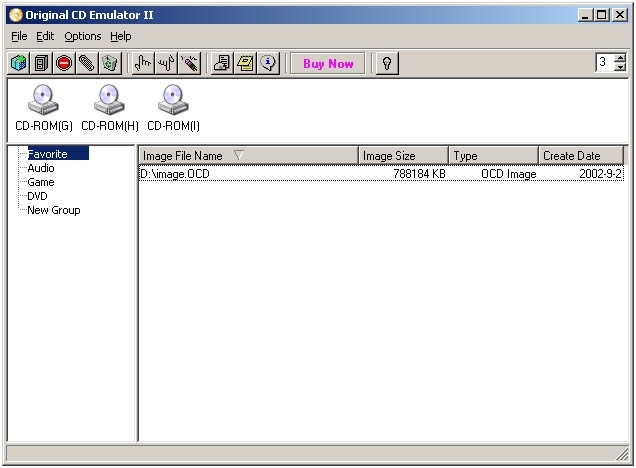Screen dimensions: 636x468
Task: Sort by Type column header
Action: [x=494, y=156]
